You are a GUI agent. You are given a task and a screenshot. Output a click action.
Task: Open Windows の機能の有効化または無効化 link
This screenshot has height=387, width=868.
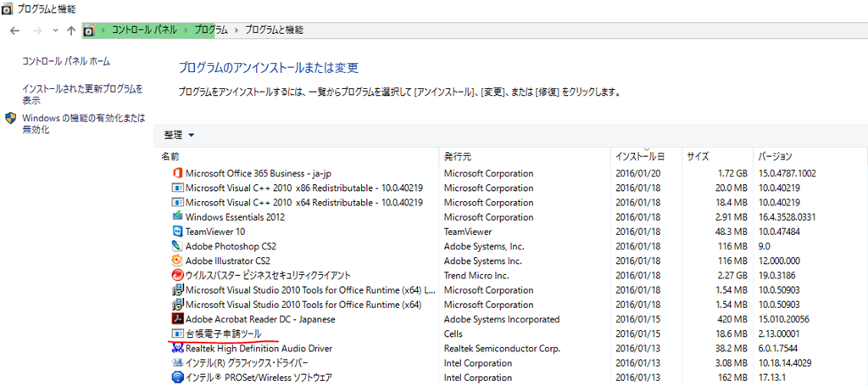pos(84,124)
